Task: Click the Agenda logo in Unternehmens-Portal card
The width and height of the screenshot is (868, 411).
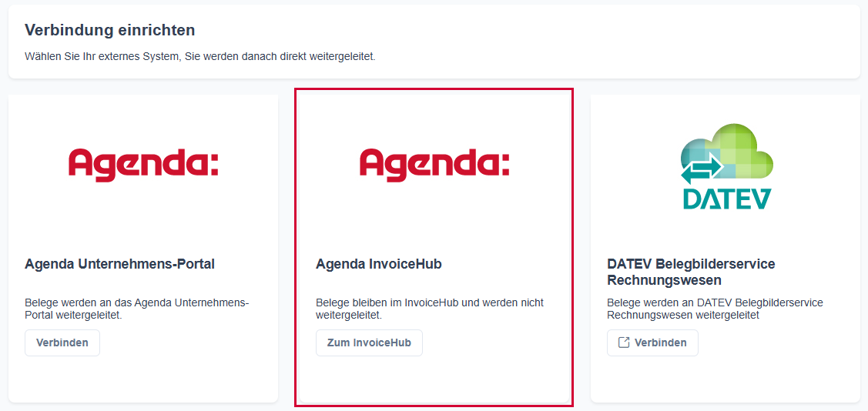Action: pyautogui.click(x=143, y=165)
